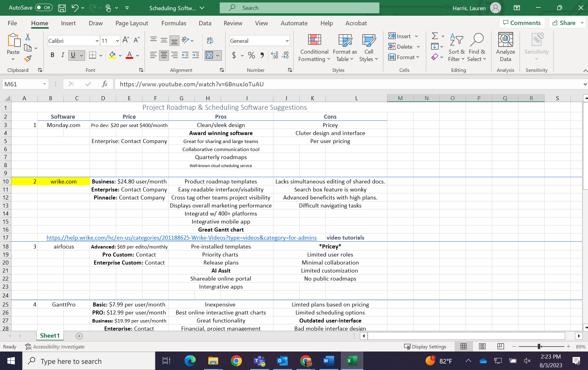Select the Sheet1 worksheet tab
This screenshot has width=588, height=370.
(50, 335)
